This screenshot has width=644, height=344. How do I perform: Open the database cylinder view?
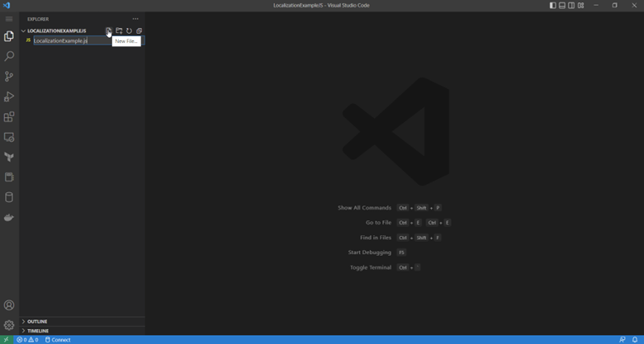(9, 197)
